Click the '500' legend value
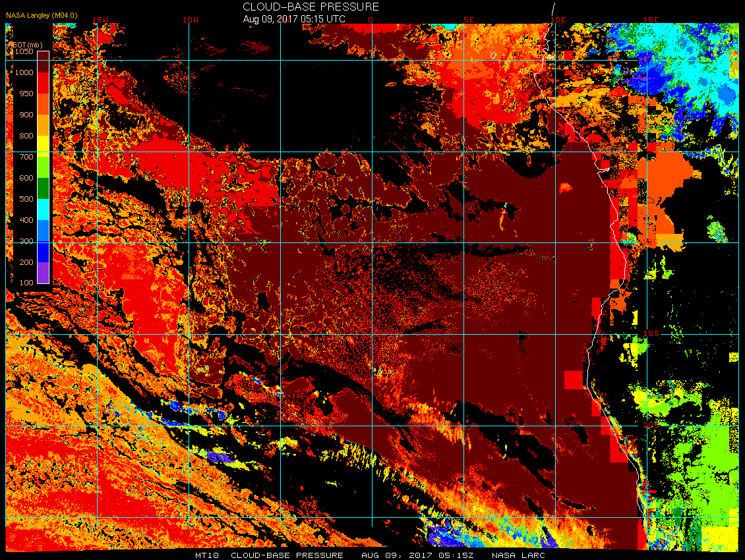 [26, 198]
